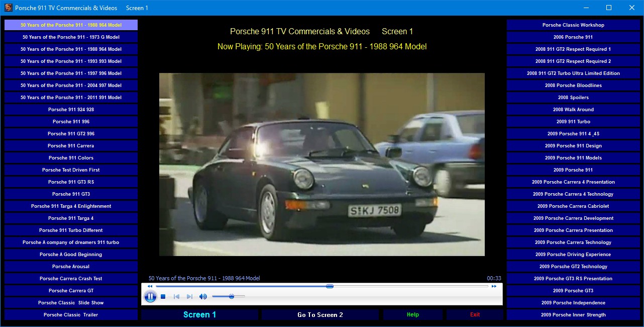Play 2009 Porsche 911 Models

[573, 158]
